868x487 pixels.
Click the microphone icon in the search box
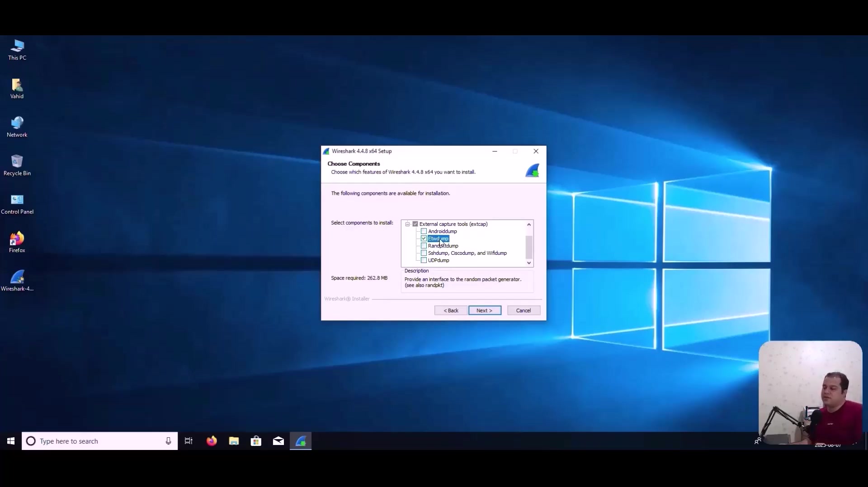[x=168, y=441]
